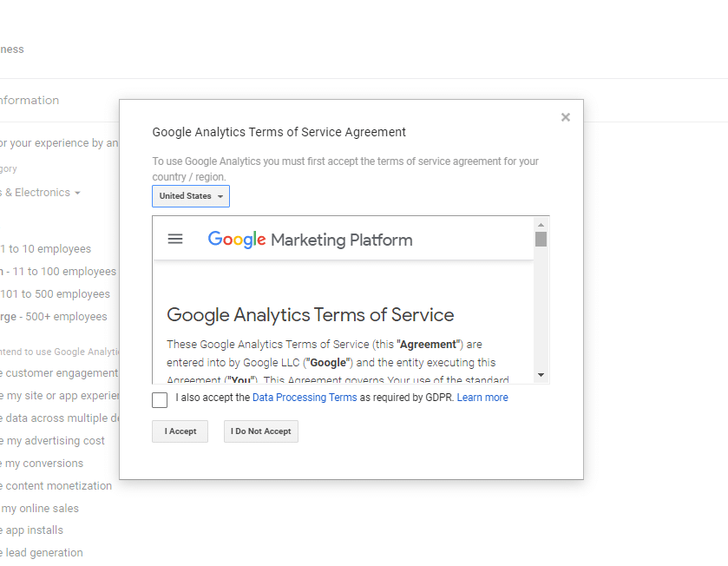Open the United States country dropdown
Image resolution: width=728 pixels, height=566 pixels.
coord(191,196)
